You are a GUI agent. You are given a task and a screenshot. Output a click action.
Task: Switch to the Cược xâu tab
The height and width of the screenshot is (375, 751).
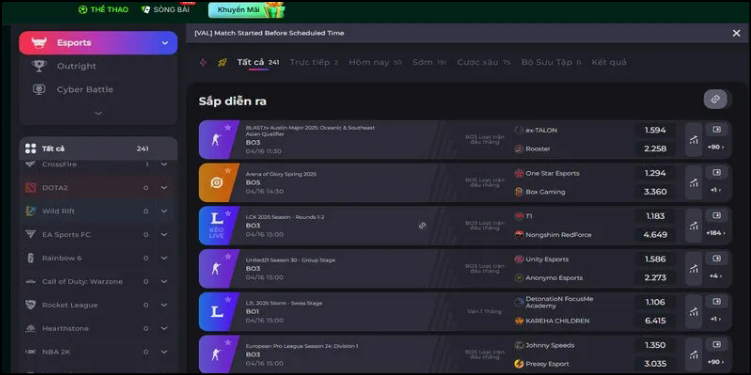click(483, 62)
